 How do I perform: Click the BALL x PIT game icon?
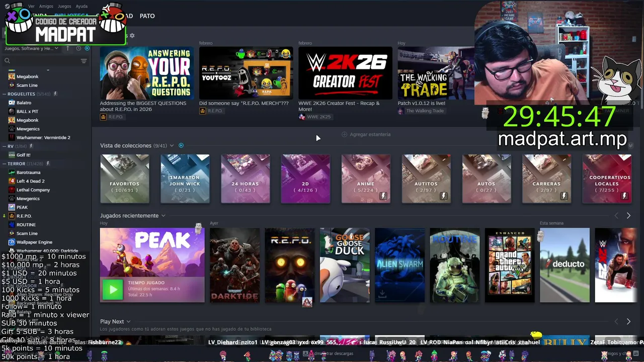[x=12, y=111]
